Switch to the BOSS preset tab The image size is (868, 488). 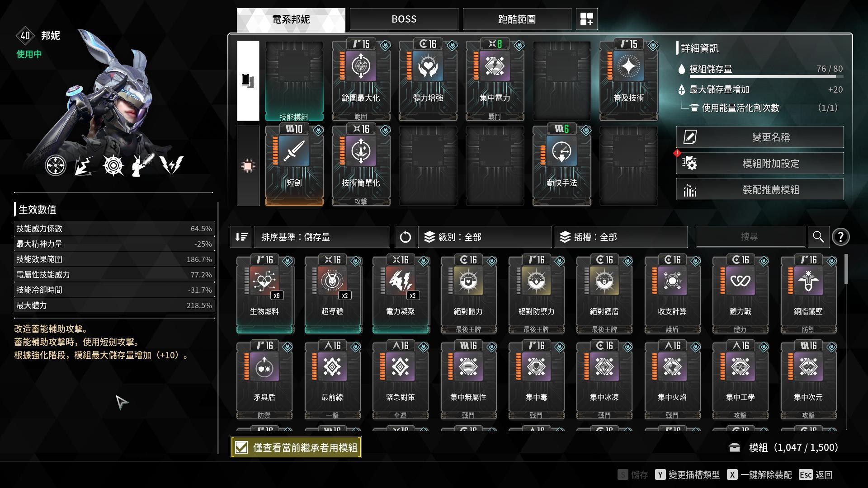tap(404, 19)
